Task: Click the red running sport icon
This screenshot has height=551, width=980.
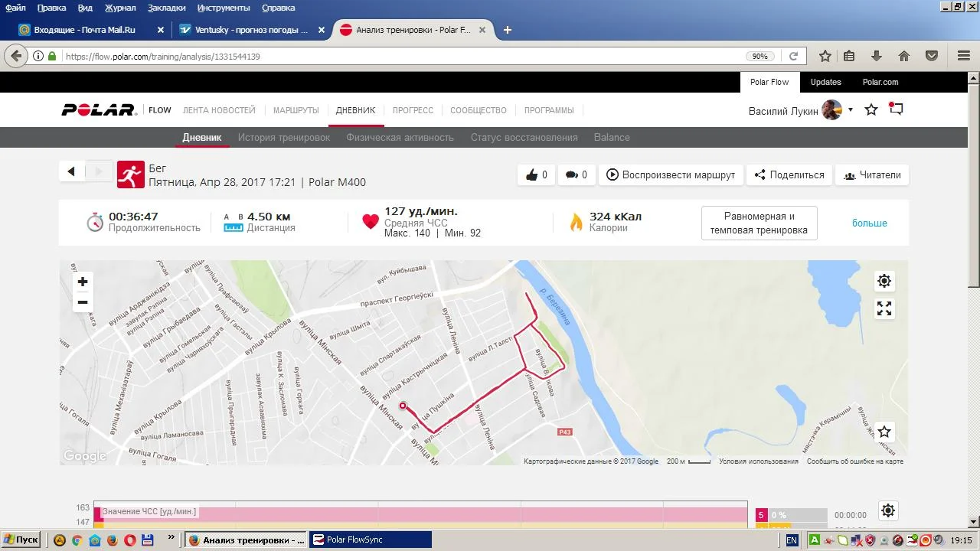Action: click(130, 174)
